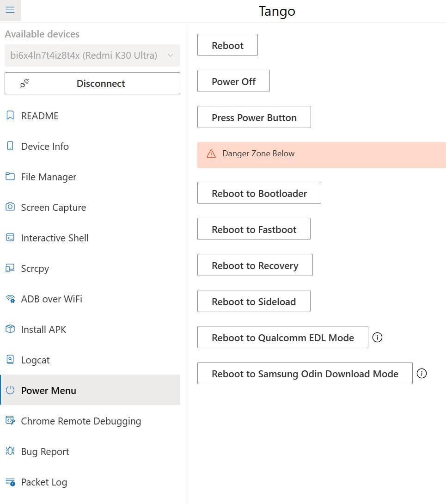Click info icon beside Samsung Odin Download Mode
Viewport: 446px width, 504px height.
point(422,374)
